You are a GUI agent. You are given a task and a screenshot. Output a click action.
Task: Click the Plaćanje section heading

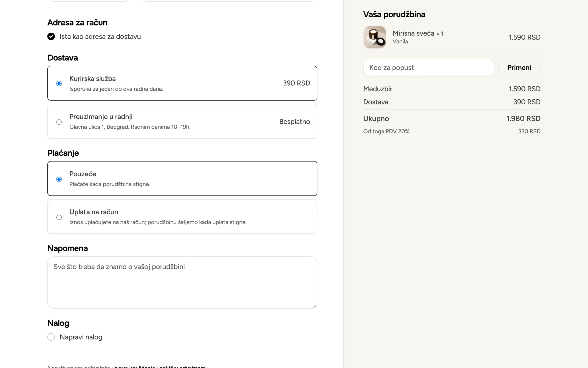tap(63, 153)
